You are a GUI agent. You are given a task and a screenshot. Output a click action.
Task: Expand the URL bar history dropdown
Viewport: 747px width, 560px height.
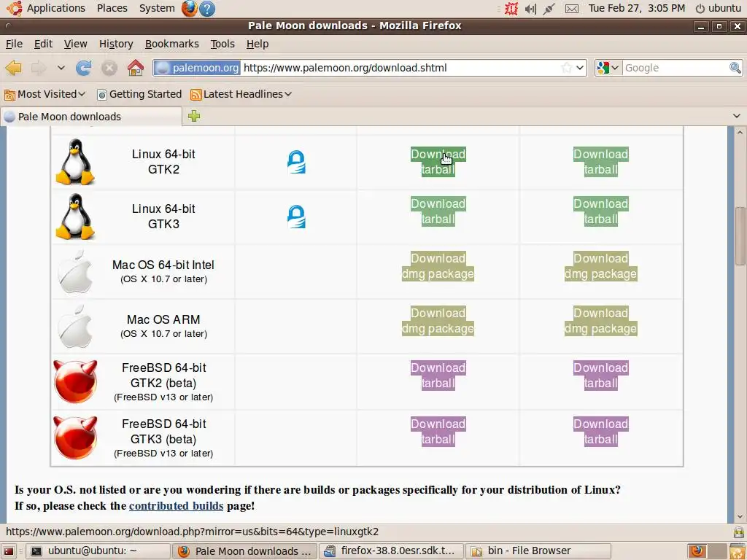(580, 68)
